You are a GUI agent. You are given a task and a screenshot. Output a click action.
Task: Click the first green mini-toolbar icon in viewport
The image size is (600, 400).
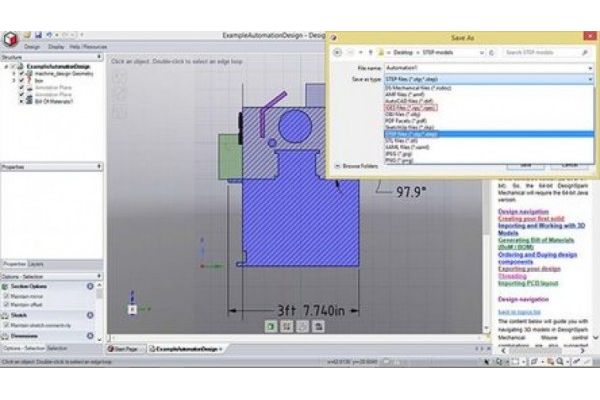(271, 326)
